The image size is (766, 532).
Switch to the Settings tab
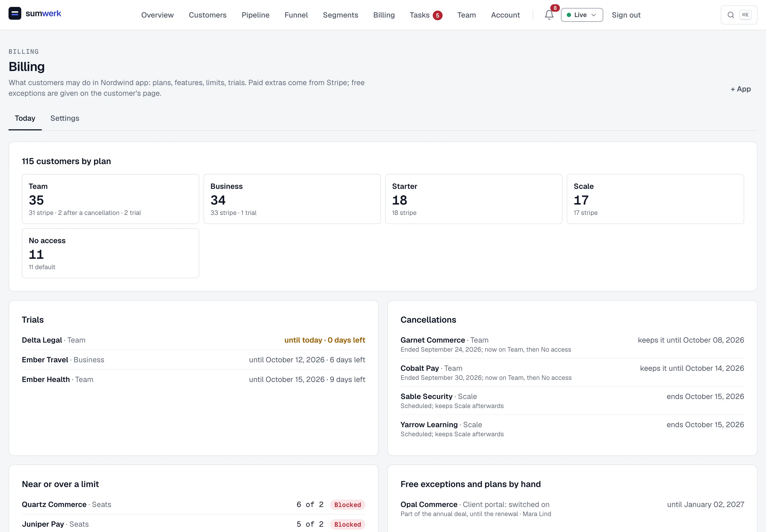65,118
